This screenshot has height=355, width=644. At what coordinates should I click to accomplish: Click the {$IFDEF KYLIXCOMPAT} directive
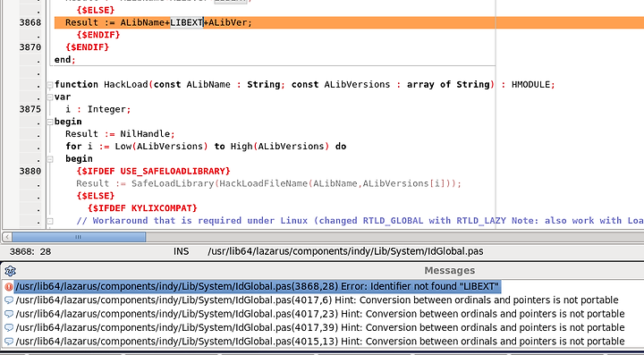click(142, 208)
